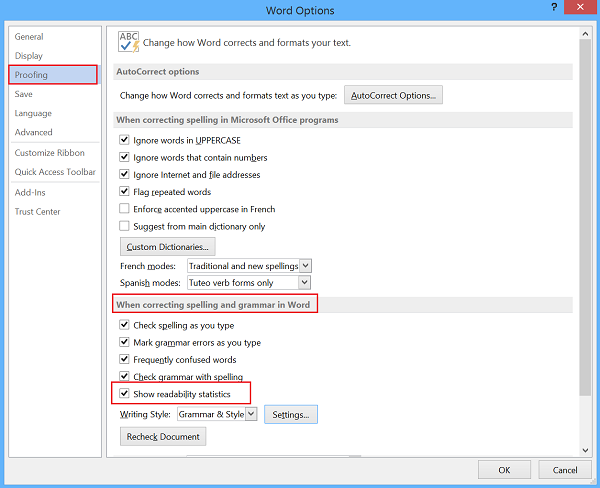The image size is (600, 488).
Task: Open Custom Dictionaries dialog
Action: click(x=168, y=246)
